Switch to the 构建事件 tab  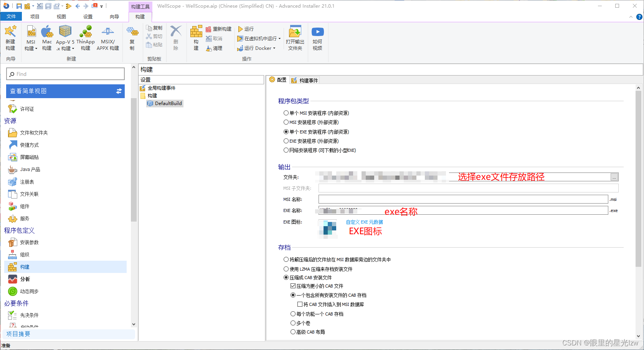click(305, 80)
